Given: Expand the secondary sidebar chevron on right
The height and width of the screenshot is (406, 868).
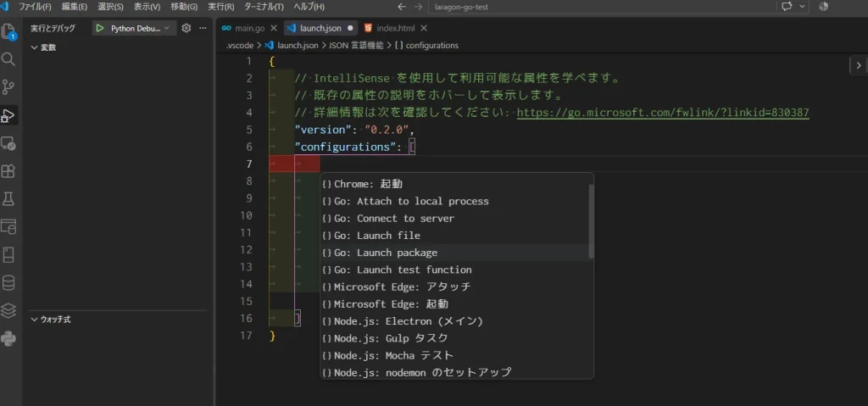Looking at the screenshot, I should click(859, 65).
